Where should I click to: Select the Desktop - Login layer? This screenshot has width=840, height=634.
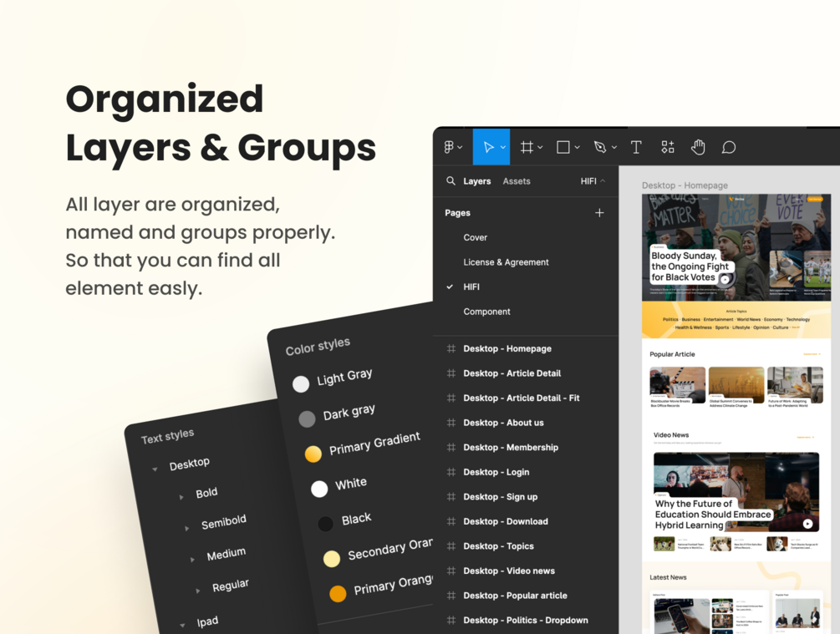[496, 472]
